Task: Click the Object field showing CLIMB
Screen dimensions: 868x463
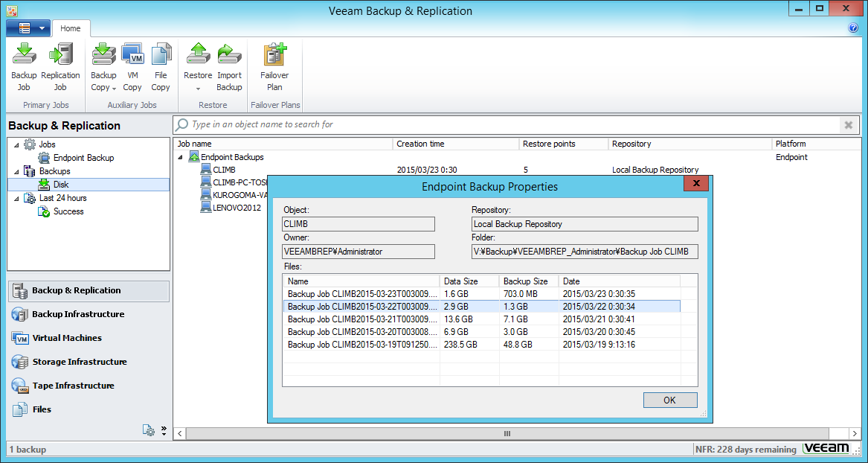Action: click(359, 224)
